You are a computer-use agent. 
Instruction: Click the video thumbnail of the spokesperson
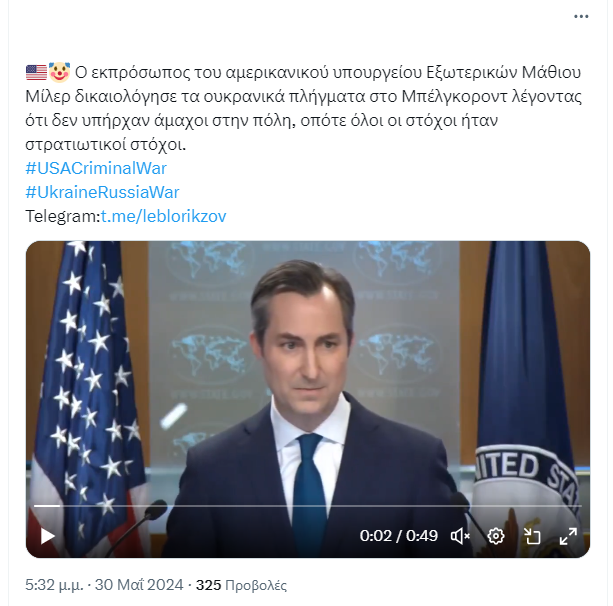click(x=308, y=391)
